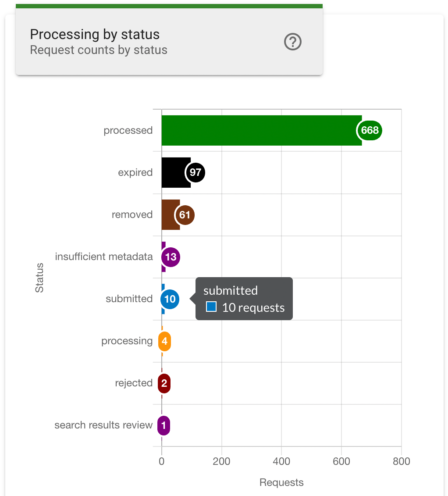Click the purple 13 count badge
The image size is (448, 496).
pos(170,257)
